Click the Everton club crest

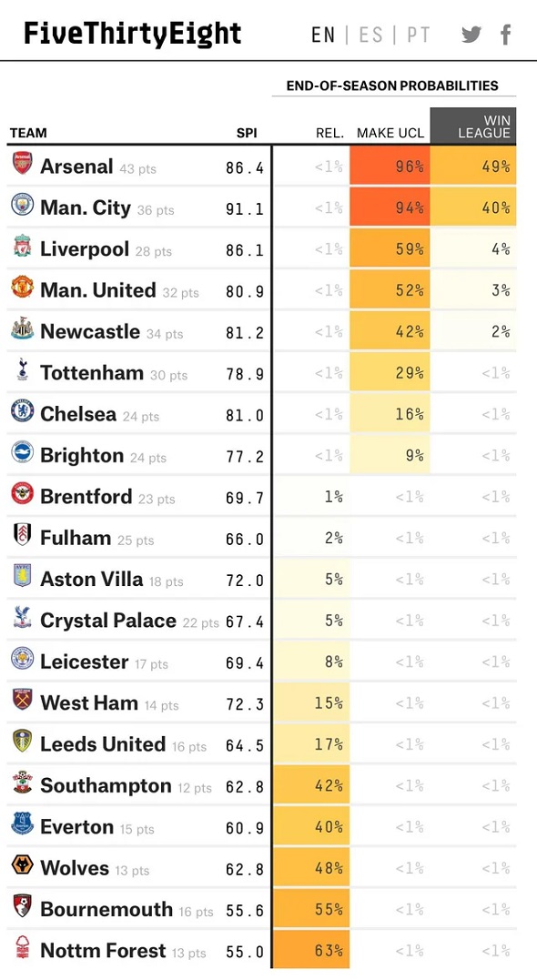[x=23, y=823]
